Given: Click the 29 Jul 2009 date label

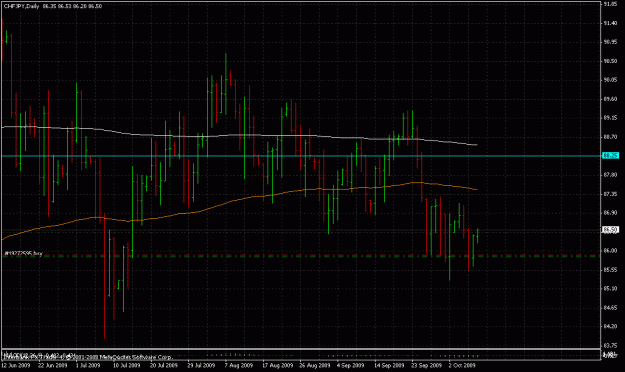Looking at the screenshot, I should tap(201, 365).
